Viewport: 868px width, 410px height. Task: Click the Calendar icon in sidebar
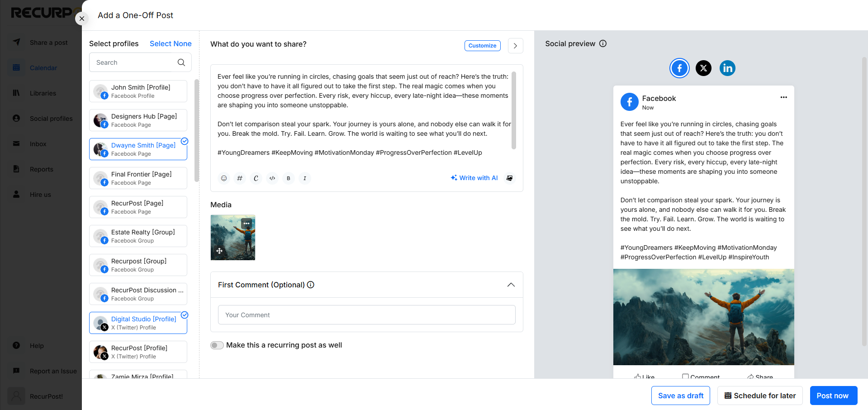coord(16,67)
